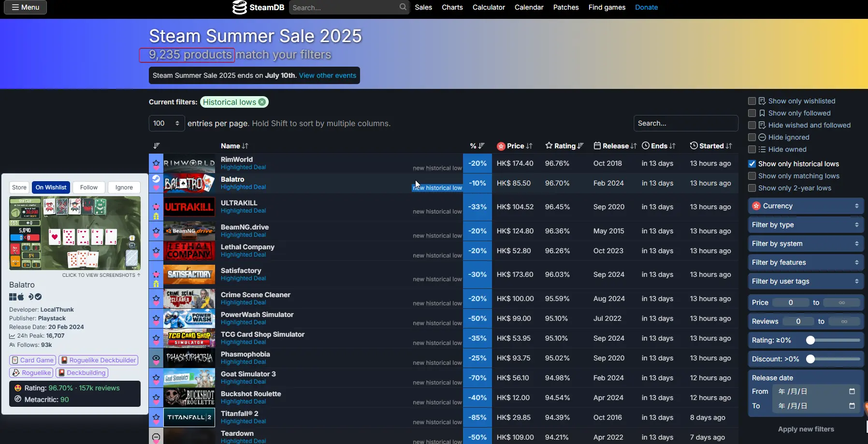Go to Sales in the top navigation
Viewport: 868px width, 444px height.
click(x=423, y=7)
